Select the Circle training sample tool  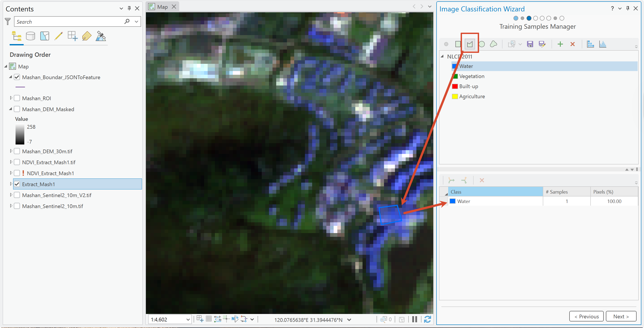coord(482,44)
